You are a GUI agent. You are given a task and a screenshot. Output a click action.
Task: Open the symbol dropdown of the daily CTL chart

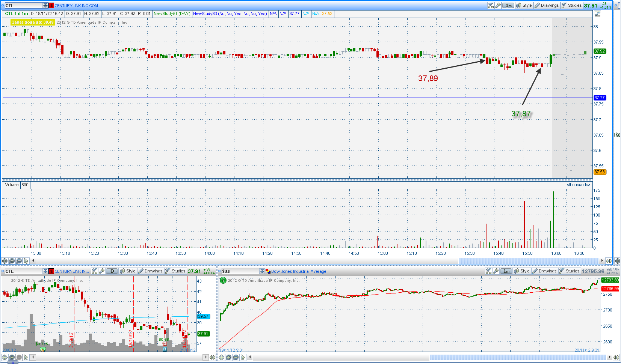coord(45,271)
